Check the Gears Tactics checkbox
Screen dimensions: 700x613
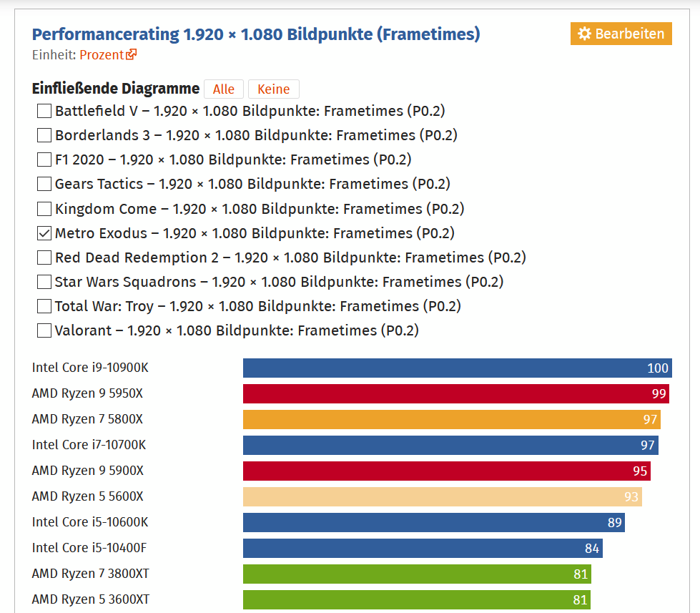[x=44, y=184]
